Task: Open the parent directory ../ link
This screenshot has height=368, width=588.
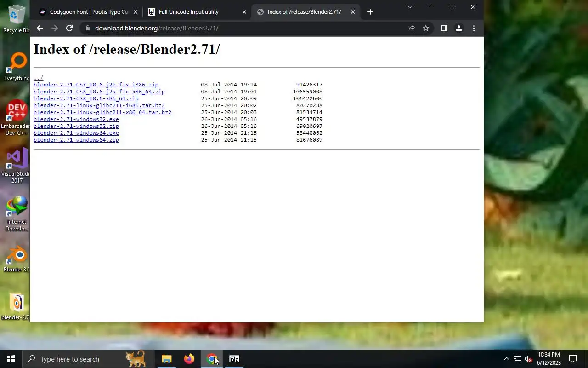Action: pyautogui.click(x=38, y=78)
